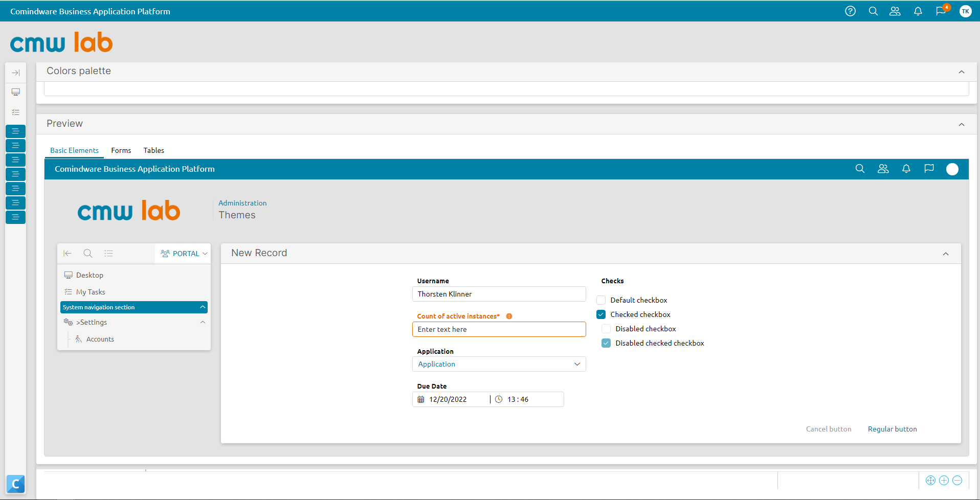Click search icon in preview navigation panel
Image resolution: width=980 pixels, height=500 pixels.
pyautogui.click(x=88, y=253)
